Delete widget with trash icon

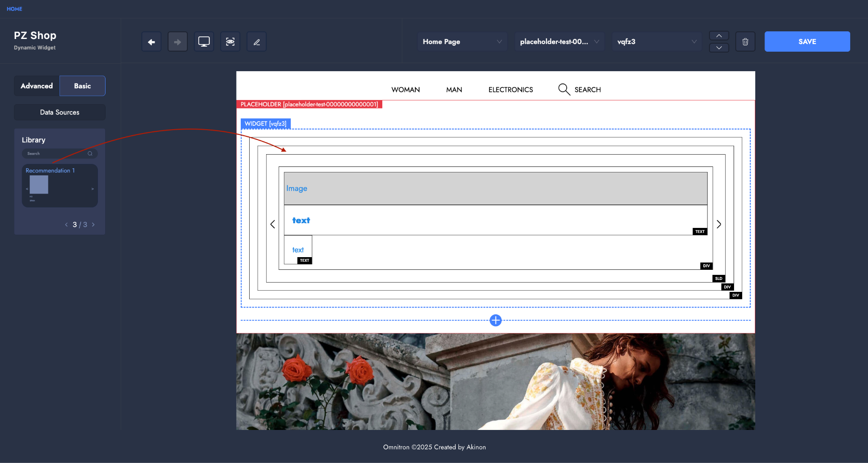coord(745,42)
